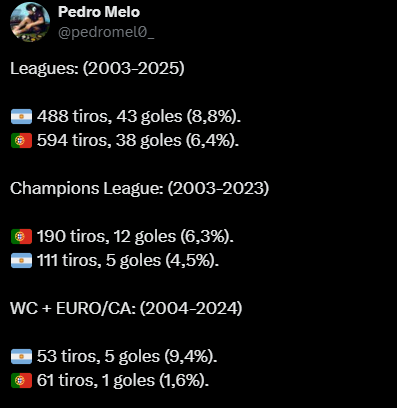Click the WC + EURO/CA: (2004-2024) heading

pyautogui.click(x=126, y=308)
